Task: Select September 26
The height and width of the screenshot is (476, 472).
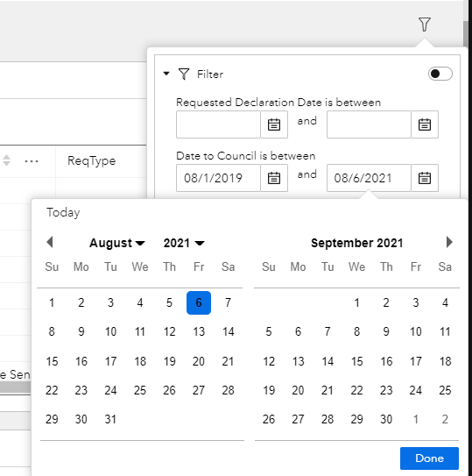Action: point(269,419)
